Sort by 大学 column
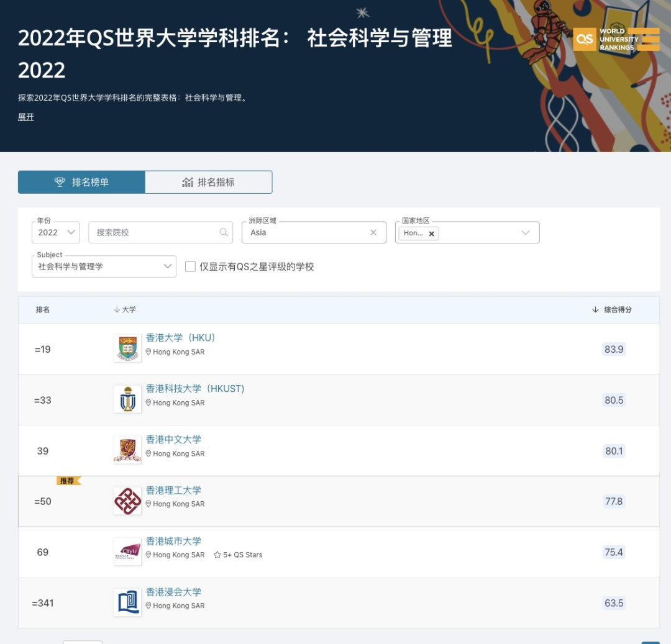The width and height of the screenshot is (671, 644). [124, 310]
